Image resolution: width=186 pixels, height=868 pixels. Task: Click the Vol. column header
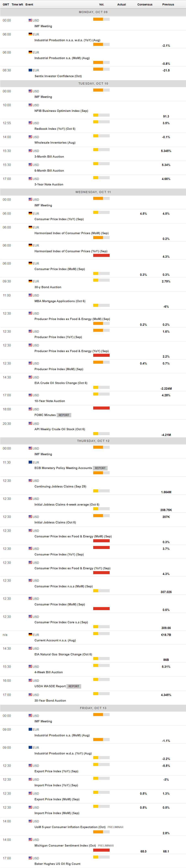point(101,4)
